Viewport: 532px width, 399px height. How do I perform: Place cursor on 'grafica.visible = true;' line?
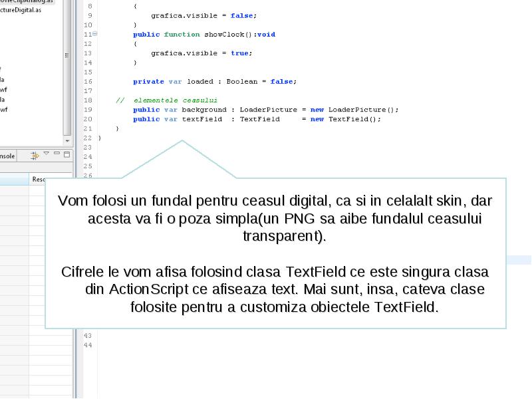coord(201,53)
